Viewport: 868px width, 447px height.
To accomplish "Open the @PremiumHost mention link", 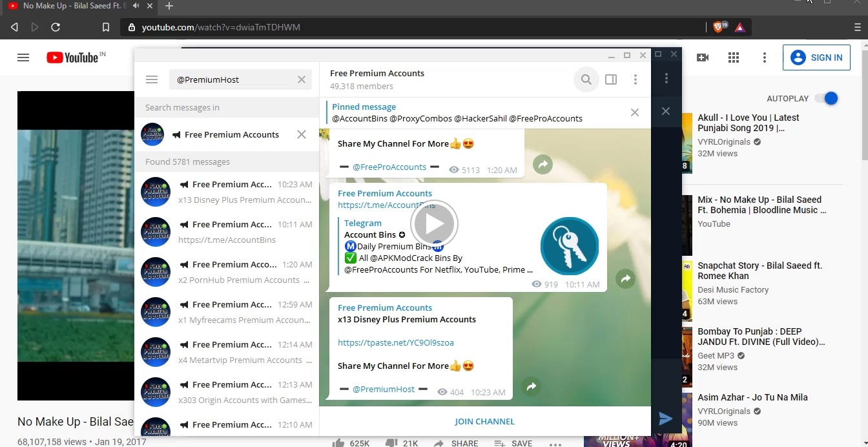I will point(384,389).
